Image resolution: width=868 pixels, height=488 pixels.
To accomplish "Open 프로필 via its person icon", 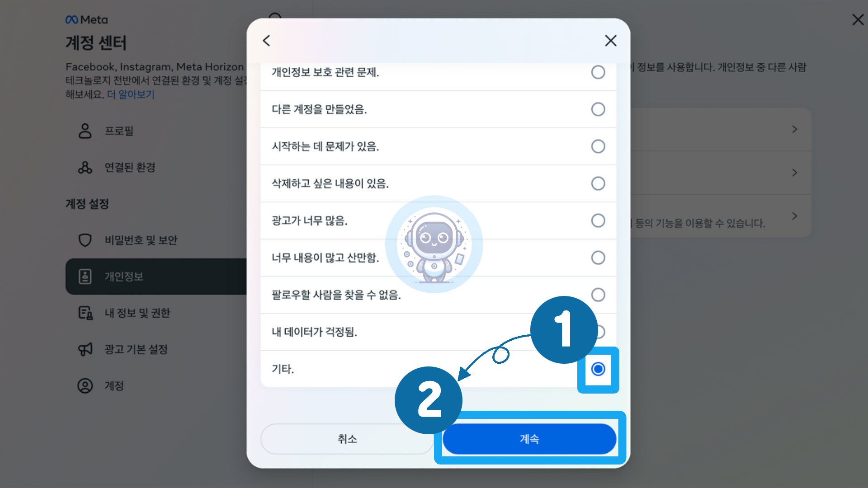I will point(85,131).
